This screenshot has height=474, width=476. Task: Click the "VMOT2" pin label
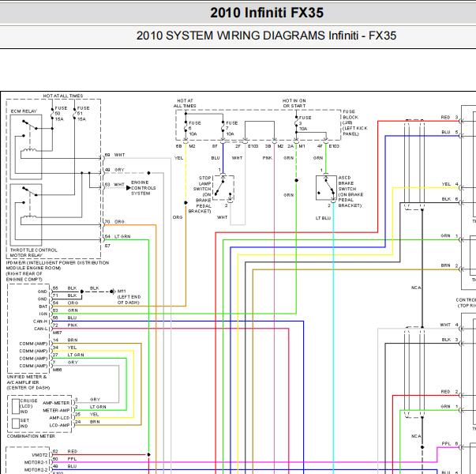point(39,455)
